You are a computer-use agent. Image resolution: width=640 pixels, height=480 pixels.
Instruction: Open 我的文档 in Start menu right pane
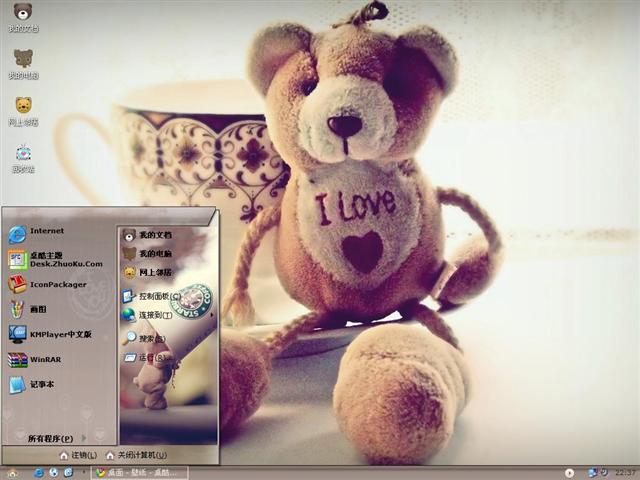coord(147,235)
